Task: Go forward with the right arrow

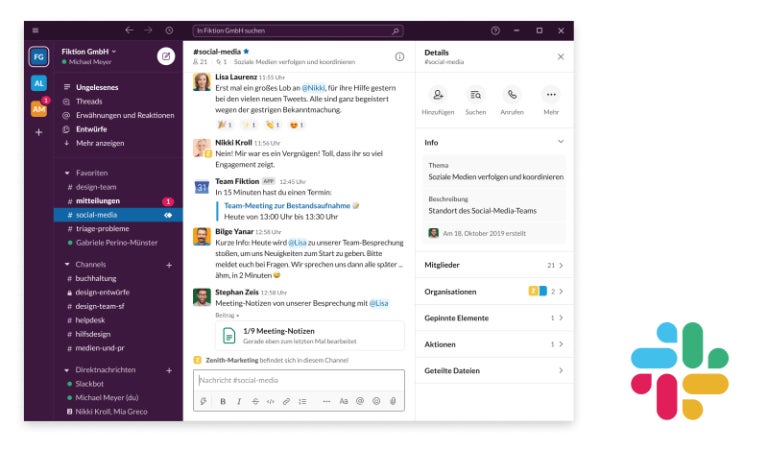Action: click(148, 30)
